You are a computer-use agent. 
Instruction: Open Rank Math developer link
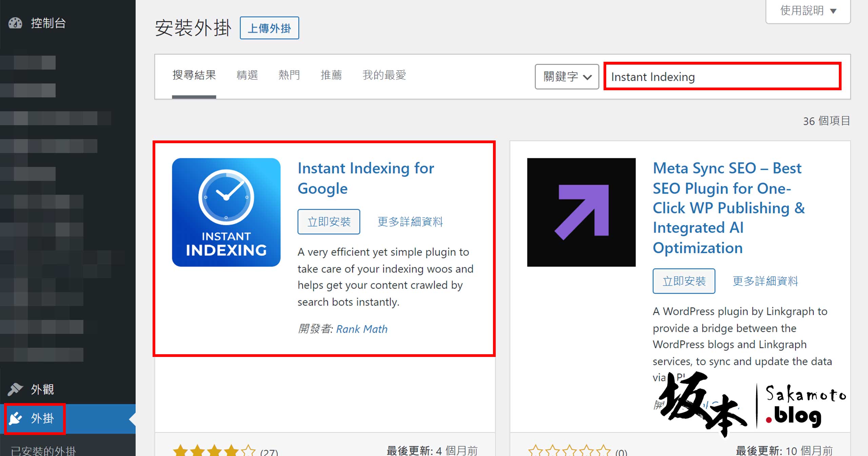[x=361, y=329]
